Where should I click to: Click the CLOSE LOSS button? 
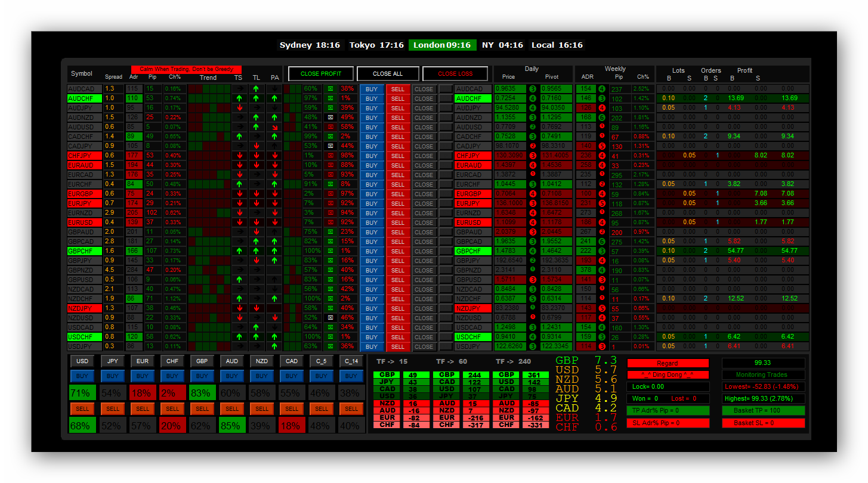455,74
